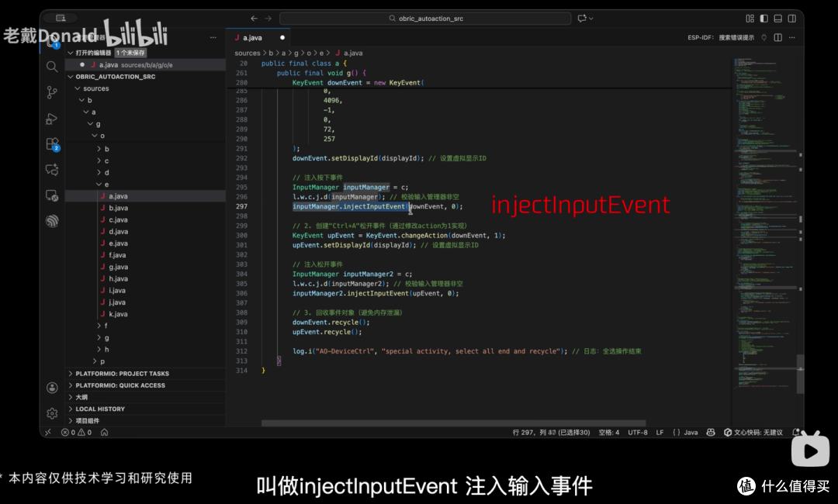Click the unsaved dot on a.java tab

click(x=282, y=37)
